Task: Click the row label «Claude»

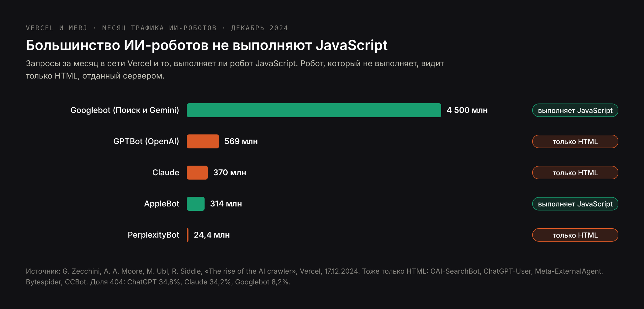Action: pyautogui.click(x=166, y=172)
